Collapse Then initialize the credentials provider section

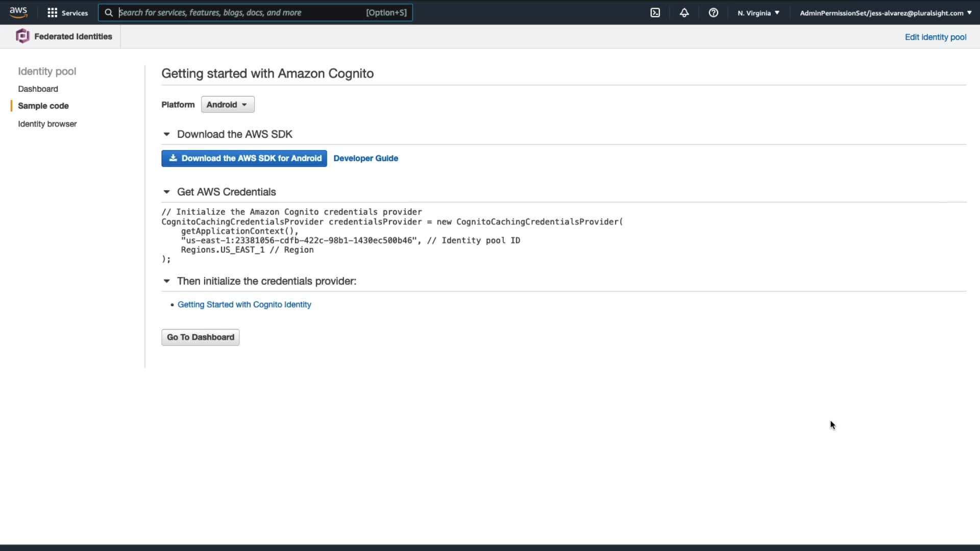click(x=166, y=281)
